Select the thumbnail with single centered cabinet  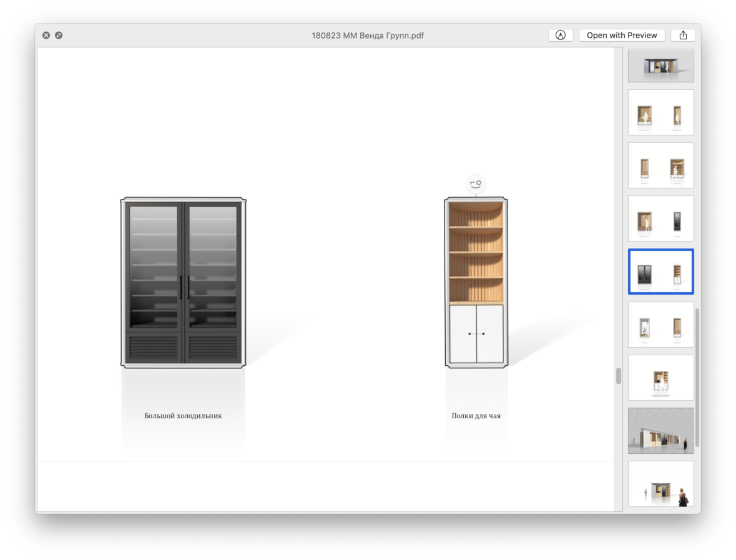660,378
